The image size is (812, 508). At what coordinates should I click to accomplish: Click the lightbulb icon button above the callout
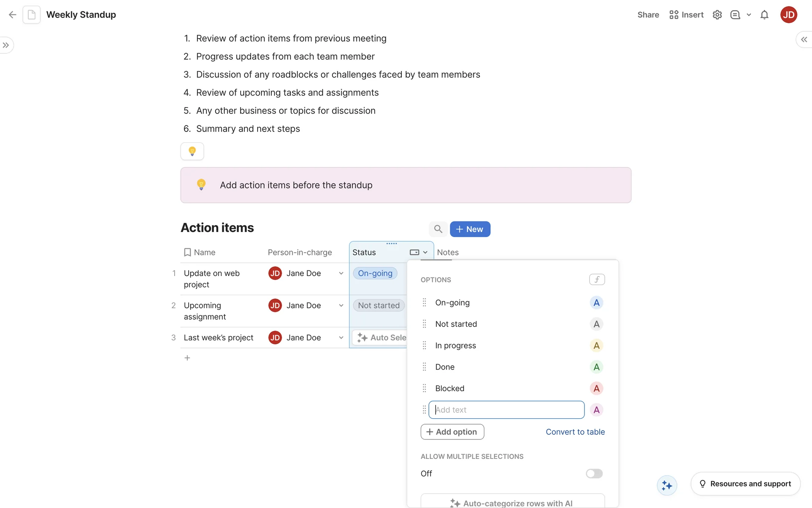pos(192,151)
